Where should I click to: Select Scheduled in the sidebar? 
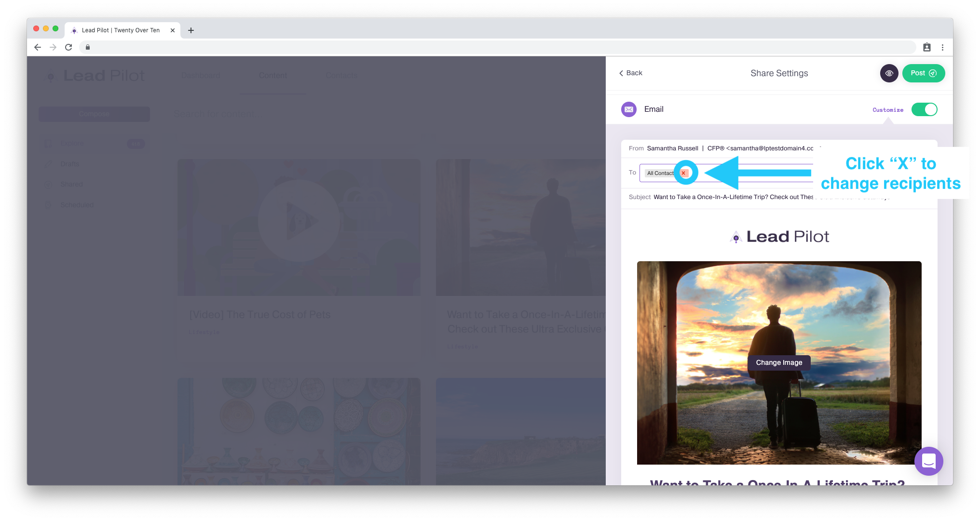click(x=77, y=205)
